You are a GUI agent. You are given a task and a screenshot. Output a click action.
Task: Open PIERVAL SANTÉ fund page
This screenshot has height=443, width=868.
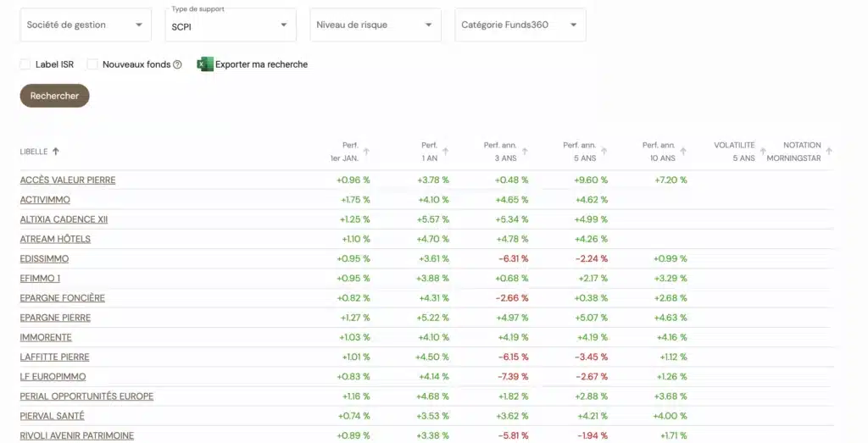click(52, 416)
